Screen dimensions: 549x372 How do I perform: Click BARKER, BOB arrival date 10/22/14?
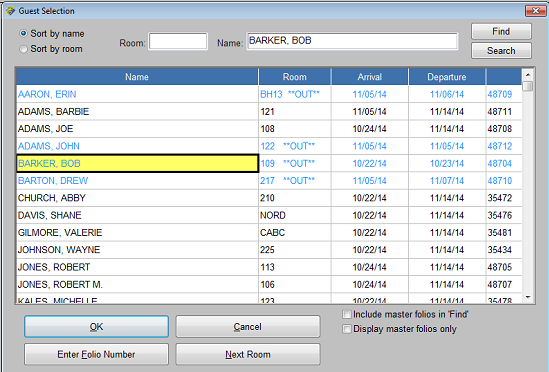[x=369, y=163]
